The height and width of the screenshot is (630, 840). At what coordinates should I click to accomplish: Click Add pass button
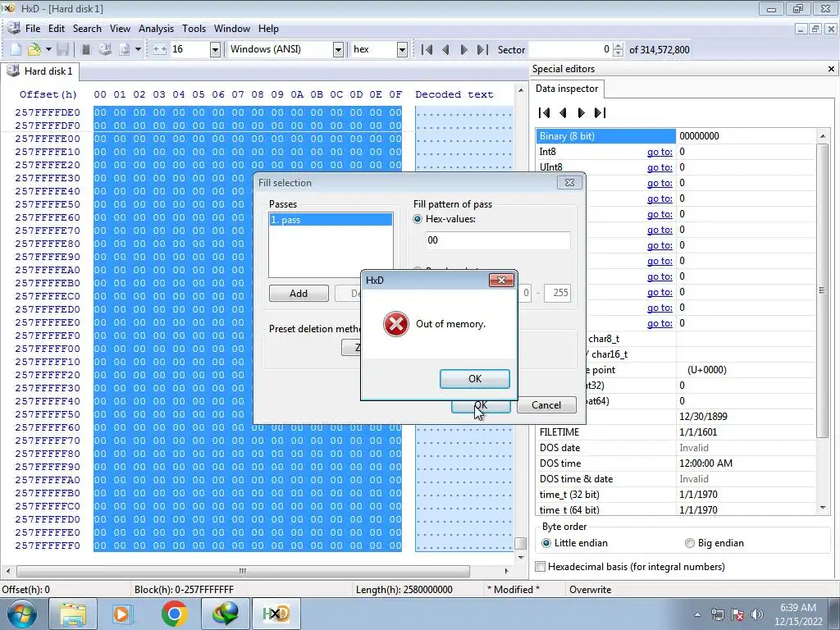pyautogui.click(x=299, y=294)
